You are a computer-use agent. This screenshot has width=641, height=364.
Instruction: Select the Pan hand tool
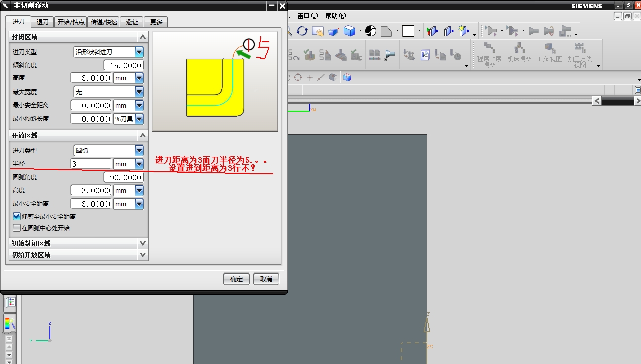tap(317, 31)
